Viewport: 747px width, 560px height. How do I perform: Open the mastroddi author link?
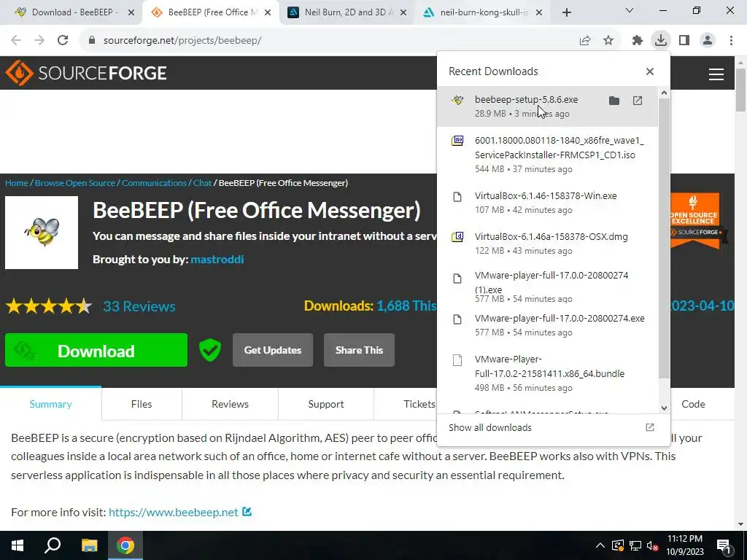point(217,259)
